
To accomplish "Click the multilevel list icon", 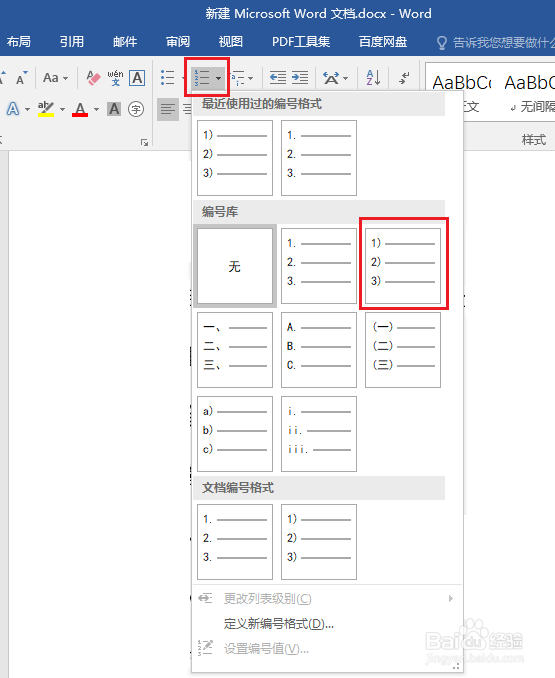I will (238, 78).
